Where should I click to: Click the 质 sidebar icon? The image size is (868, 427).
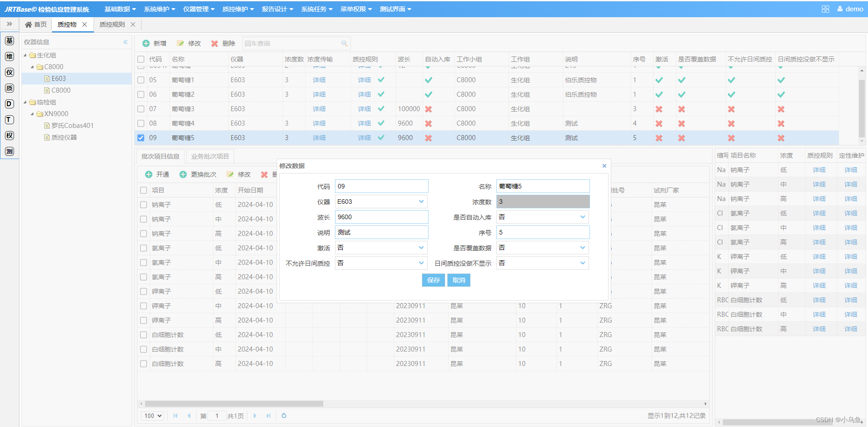point(9,88)
